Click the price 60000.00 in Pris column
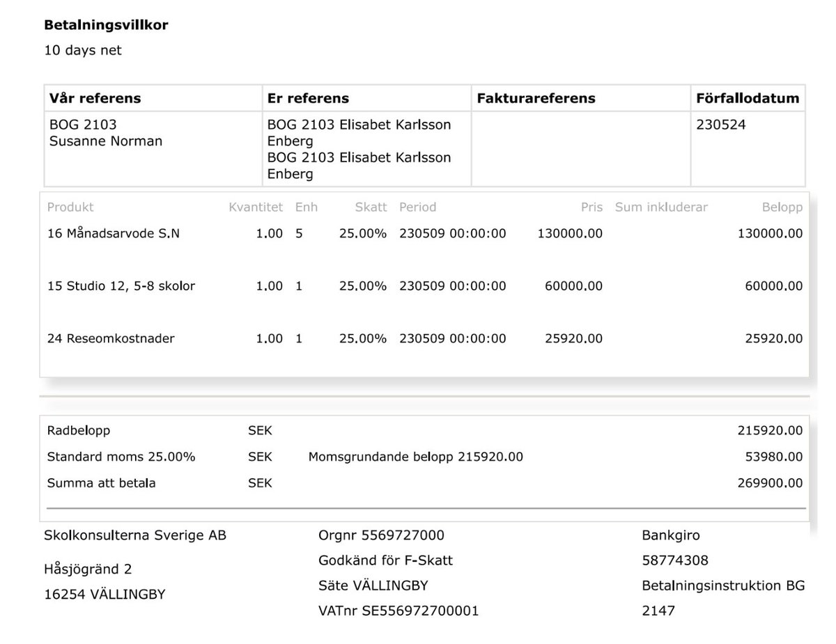 573,286
